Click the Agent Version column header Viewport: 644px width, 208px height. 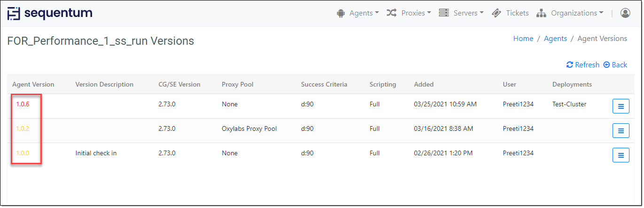click(x=33, y=85)
